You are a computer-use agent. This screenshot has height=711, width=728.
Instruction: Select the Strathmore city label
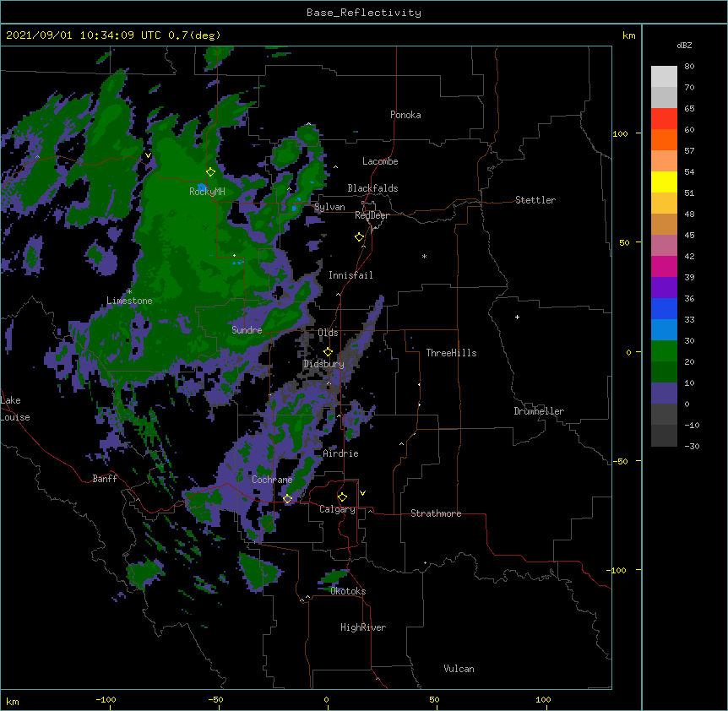tap(436, 513)
